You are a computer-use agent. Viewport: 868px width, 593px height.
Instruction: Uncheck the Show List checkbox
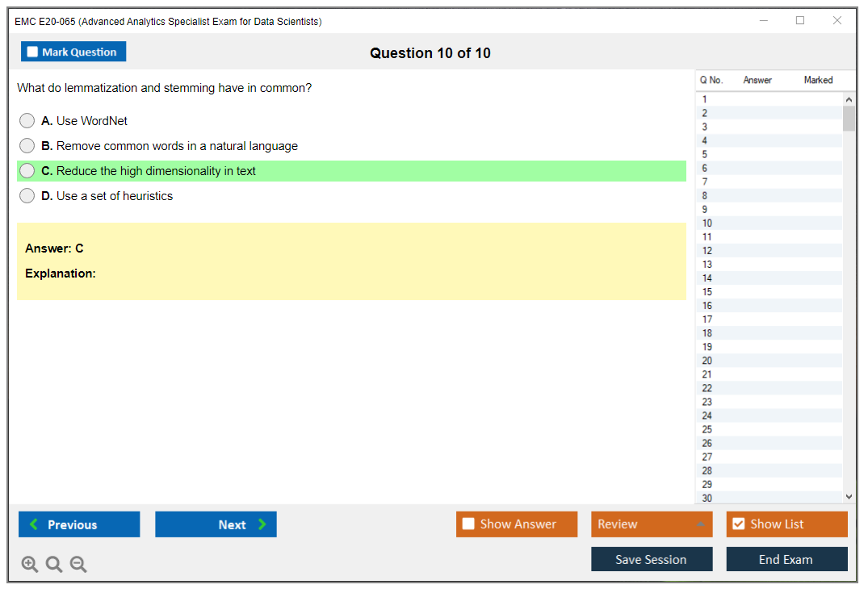(738, 524)
